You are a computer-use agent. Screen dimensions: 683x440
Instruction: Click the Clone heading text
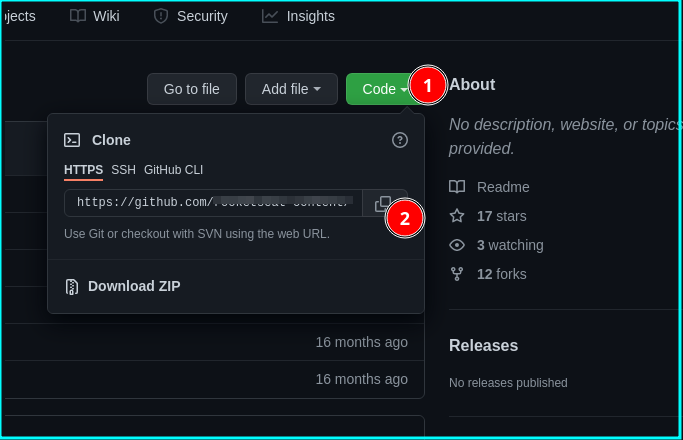point(111,140)
